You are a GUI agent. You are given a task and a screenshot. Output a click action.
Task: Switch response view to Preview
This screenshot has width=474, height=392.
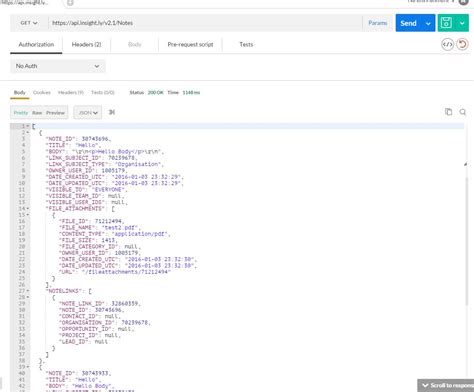tap(55, 113)
